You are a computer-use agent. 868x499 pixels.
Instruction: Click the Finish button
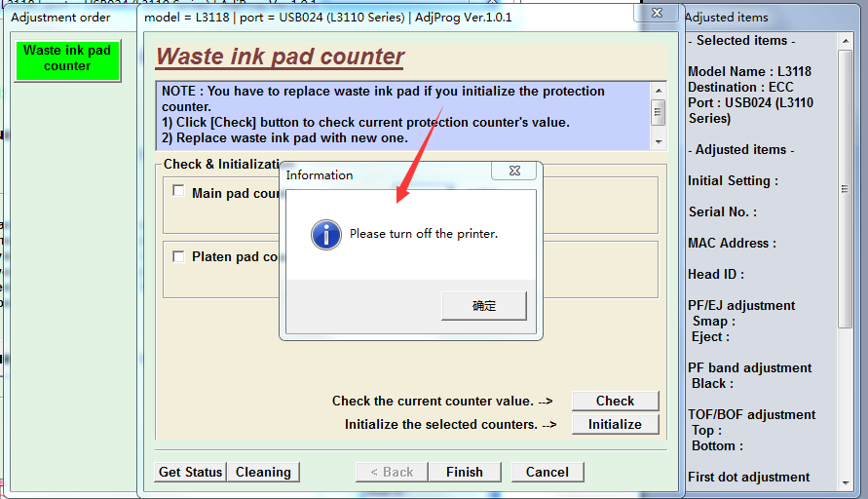coord(465,472)
